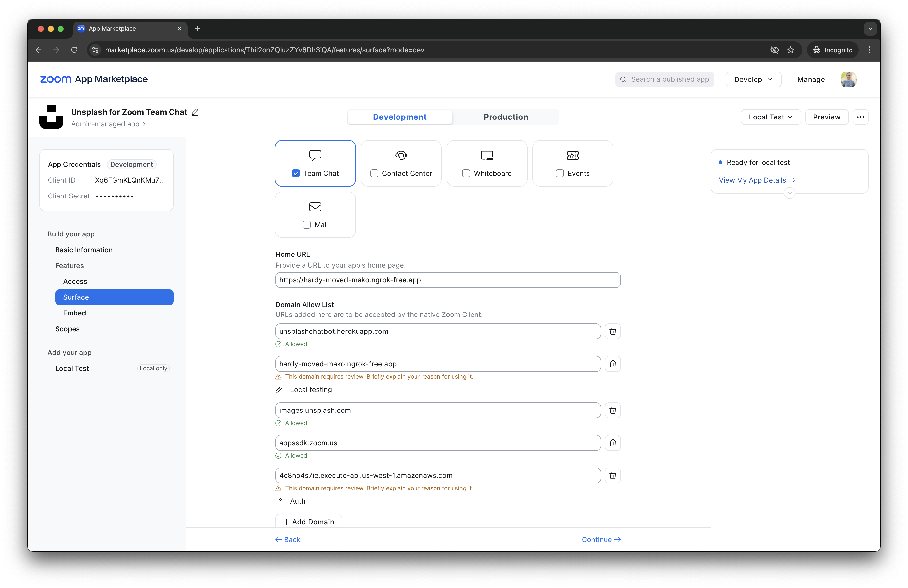The image size is (908, 588).
Task: Remove the images.unsplash.com domain with trash icon
Action: click(613, 410)
